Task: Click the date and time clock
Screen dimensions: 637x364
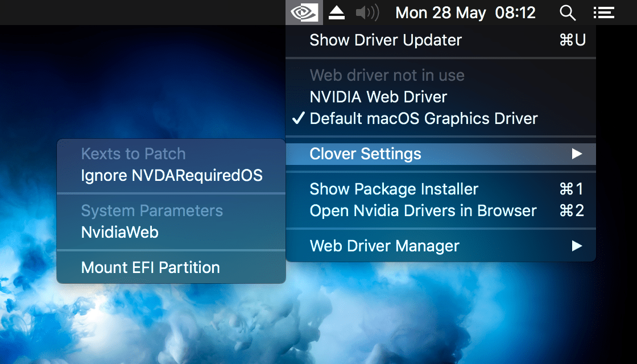Action: [x=465, y=13]
